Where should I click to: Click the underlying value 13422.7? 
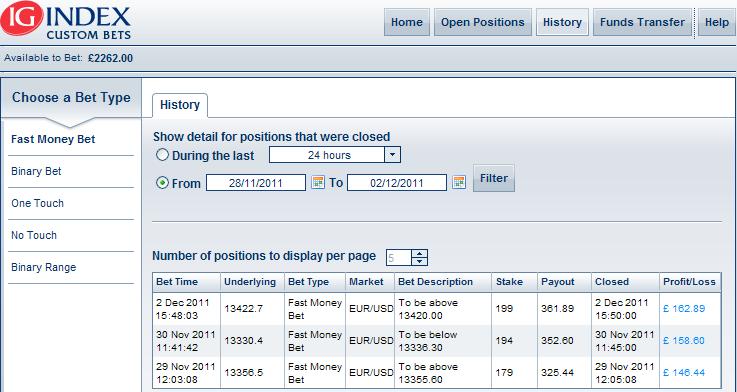coord(243,309)
